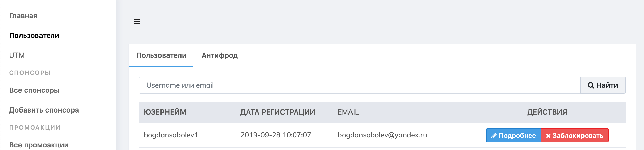Click the X icon on Заблокировать button
This screenshot has height=150, width=644.
pyautogui.click(x=548, y=136)
